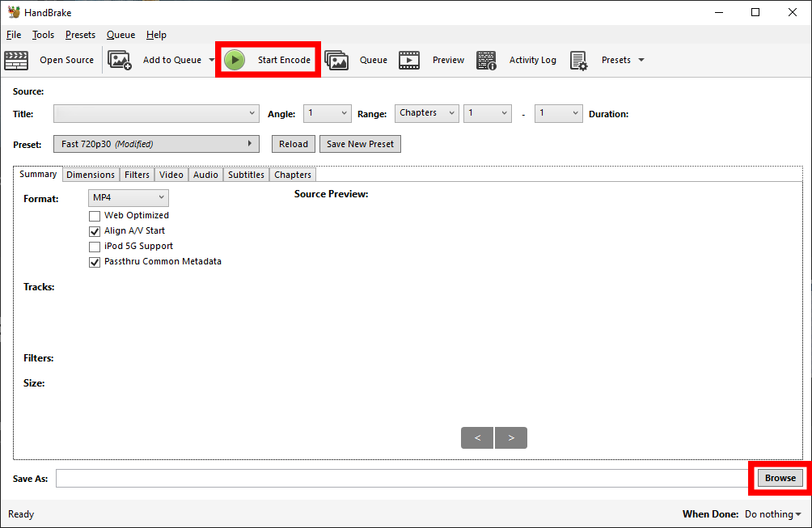Click the HandBrake app logo in title bar
The width and height of the screenshot is (812, 528).
pyautogui.click(x=14, y=12)
